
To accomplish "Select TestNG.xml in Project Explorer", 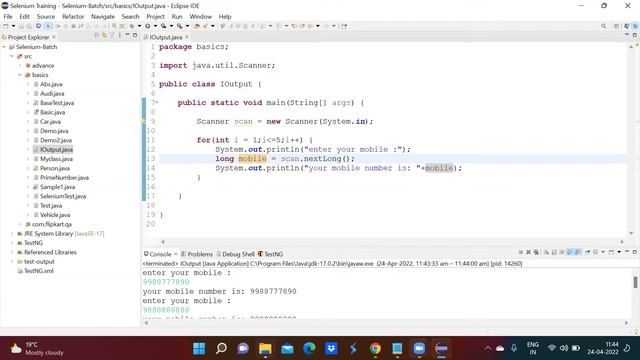I will coord(38,271).
